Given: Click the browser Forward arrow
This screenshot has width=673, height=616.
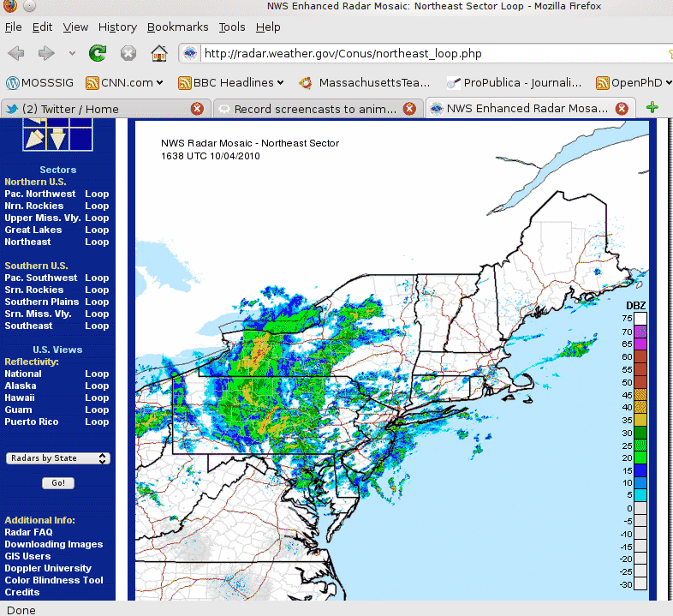Looking at the screenshot, I should pyautogui.click(x=46, y=53).
